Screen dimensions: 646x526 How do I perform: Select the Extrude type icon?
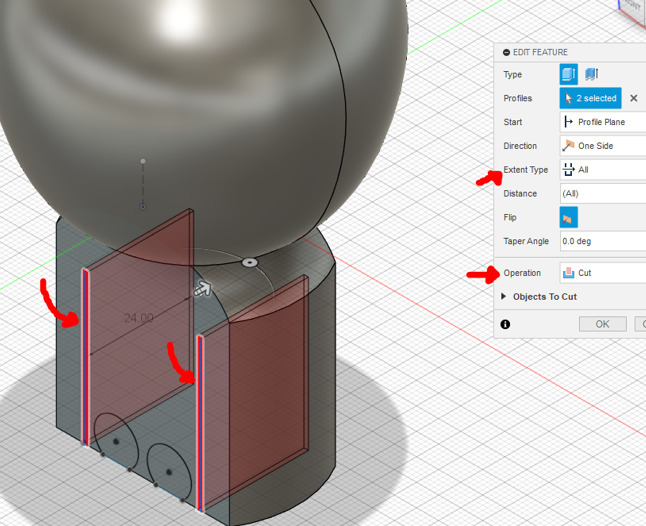point(569,75)
